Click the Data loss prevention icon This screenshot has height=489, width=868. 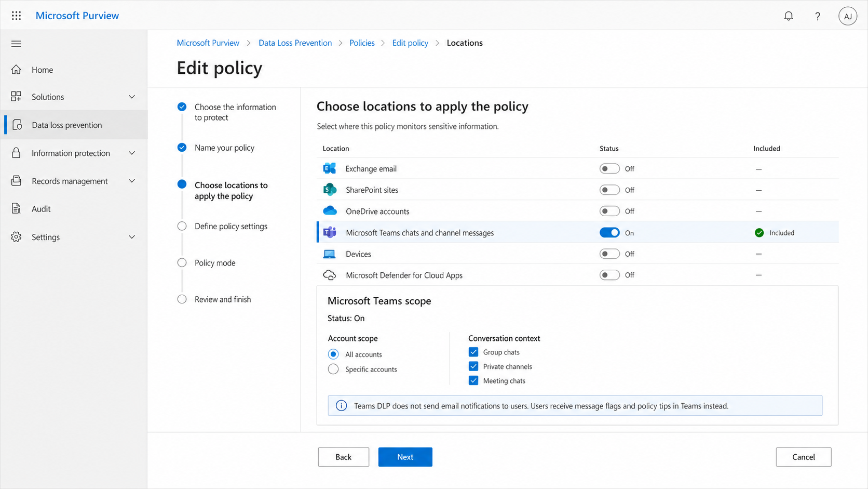[x=17, y=125]
